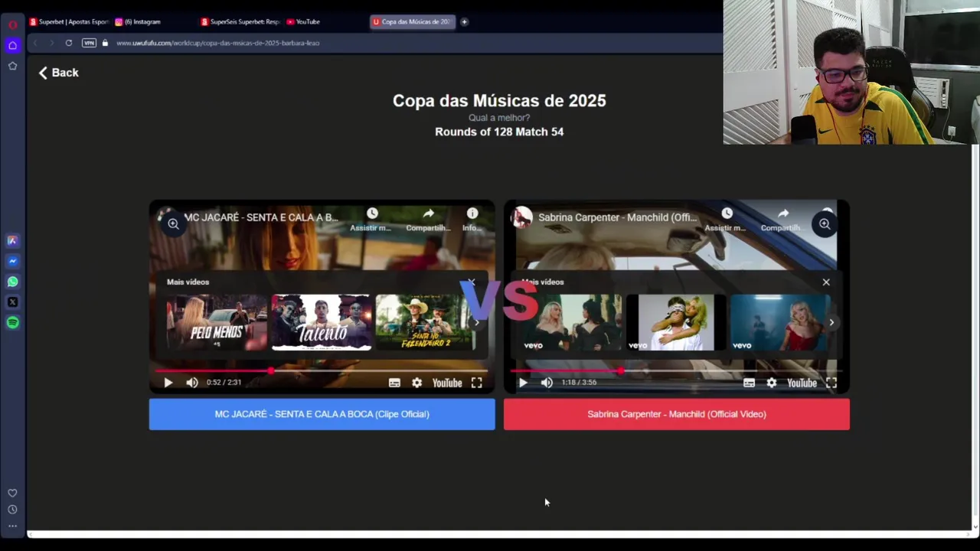Open Pelo Menos suggested video thumbnail

click(x=217, y=322)
